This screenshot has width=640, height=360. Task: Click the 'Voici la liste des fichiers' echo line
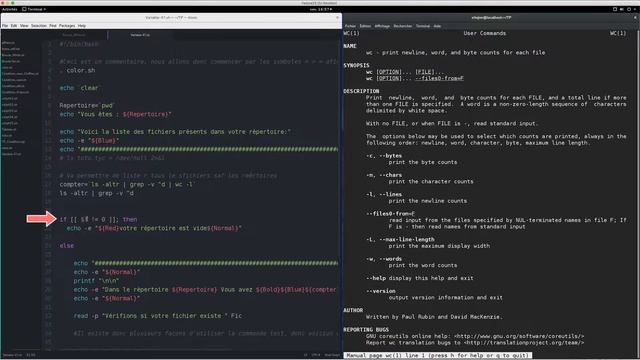pos(175,132)
